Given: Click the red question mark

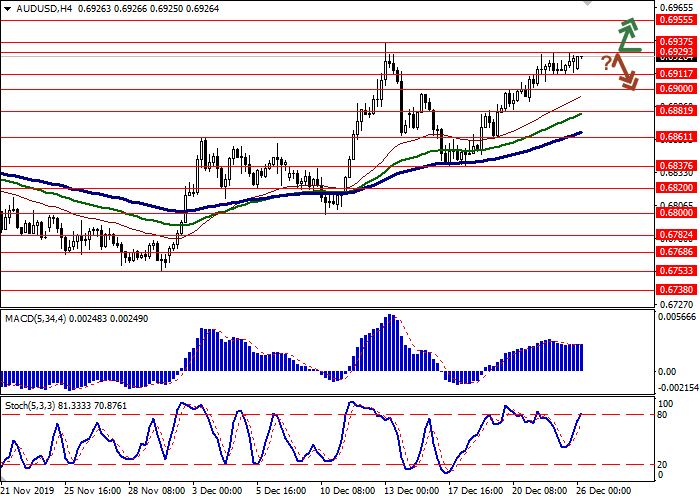Looking at the screenshot, I should tap(606, 63).
